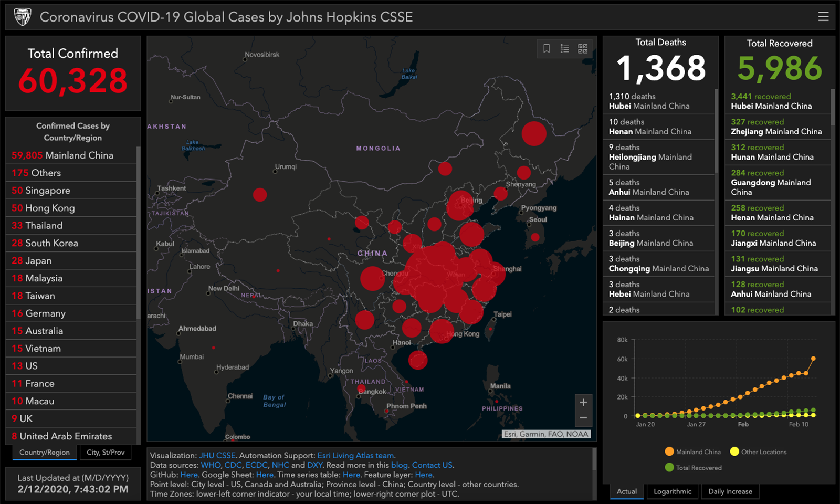
Task: Select Singapore in country list
Action: tap(71, 191)
